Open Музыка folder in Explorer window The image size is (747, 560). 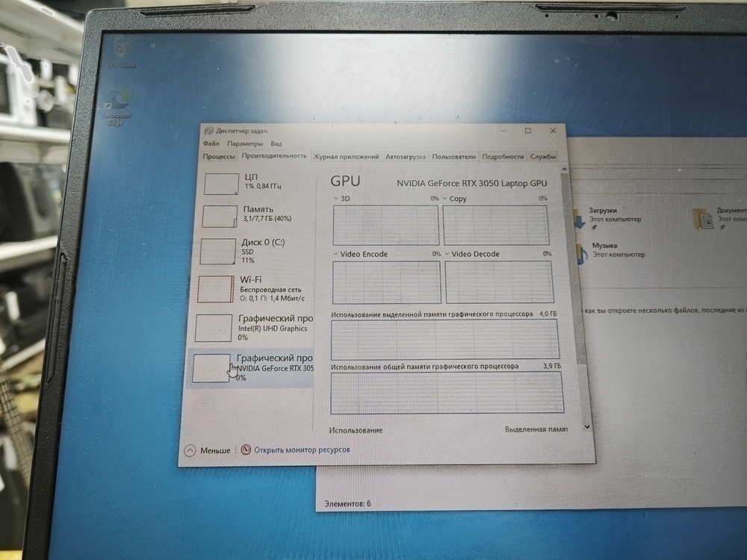point(610,252)
